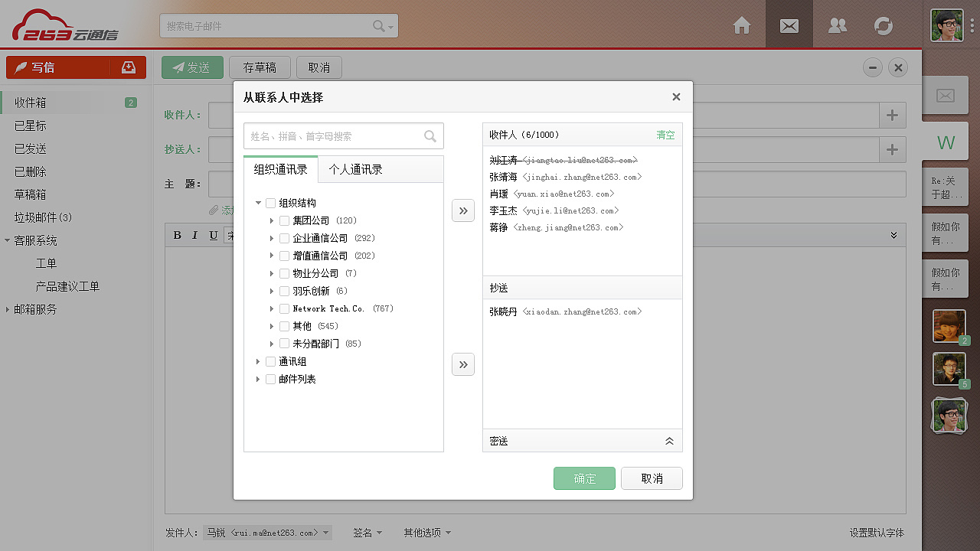Check the Network Tech.Co. checkbox
Image resolution: width=980 pixels, height=551 pixels.
point(284,308)
